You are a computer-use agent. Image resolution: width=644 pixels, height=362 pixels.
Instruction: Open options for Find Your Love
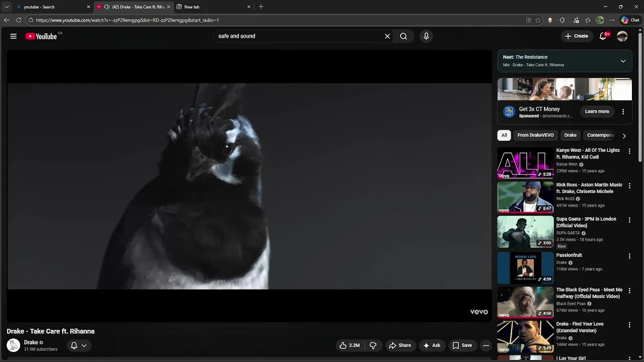pyautogui.click(x=629, y=325)
